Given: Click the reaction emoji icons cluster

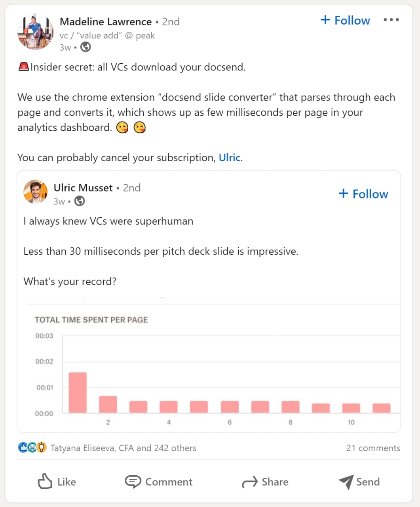Looking at the screenshot, I should point(32,448).
